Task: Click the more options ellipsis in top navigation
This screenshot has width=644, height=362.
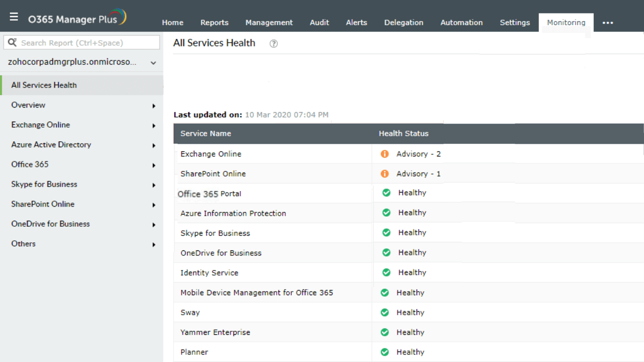Action: pyautogui.click(x=608, y=23)
